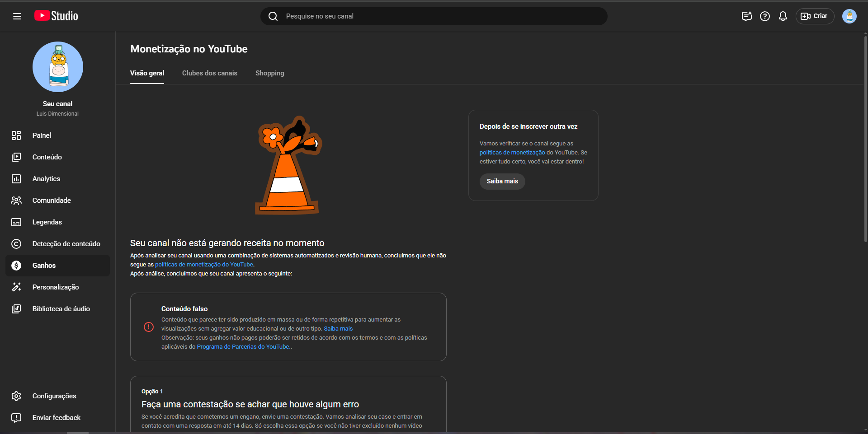Open the notifications bell
Screen dimensions: 868x434
(x=783, y=16)
